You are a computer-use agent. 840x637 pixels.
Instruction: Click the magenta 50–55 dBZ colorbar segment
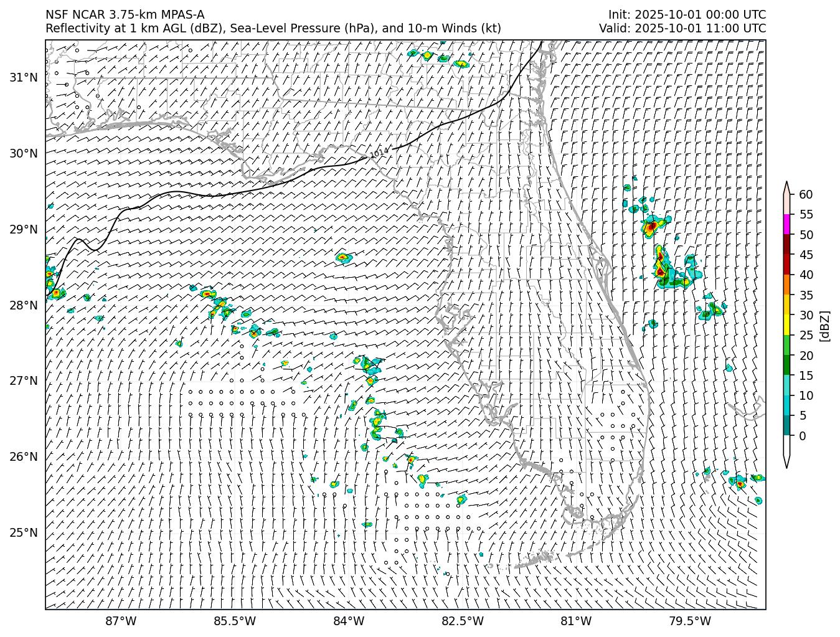click(x=786, y=224)
